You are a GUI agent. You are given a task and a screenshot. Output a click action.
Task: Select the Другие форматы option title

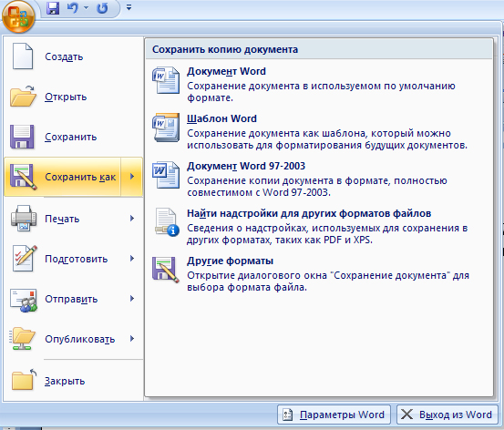tap(231, 261)
